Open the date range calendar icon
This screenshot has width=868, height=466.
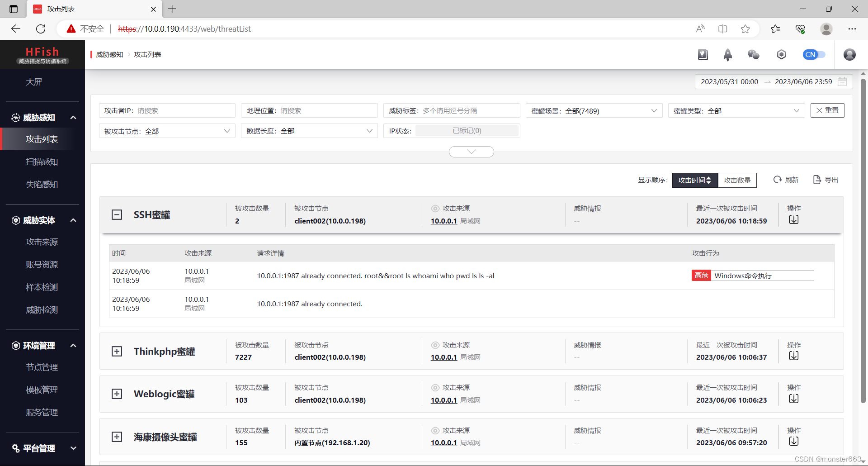click(842, 82)
